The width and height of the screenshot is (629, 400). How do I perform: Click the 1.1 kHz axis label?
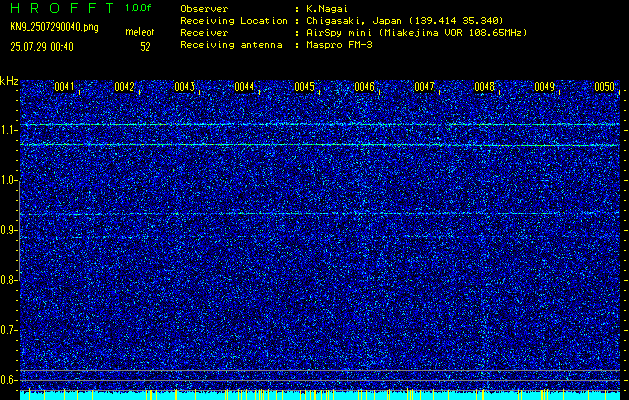8,130
